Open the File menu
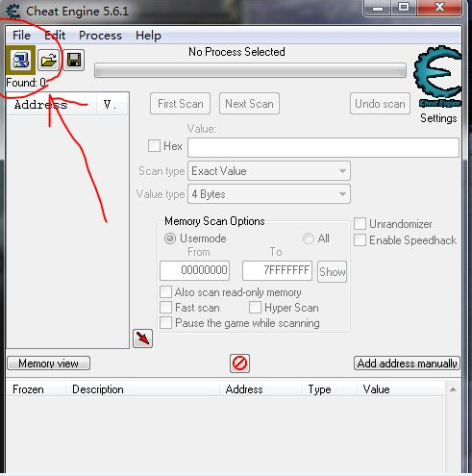 (x=21, y=36)
